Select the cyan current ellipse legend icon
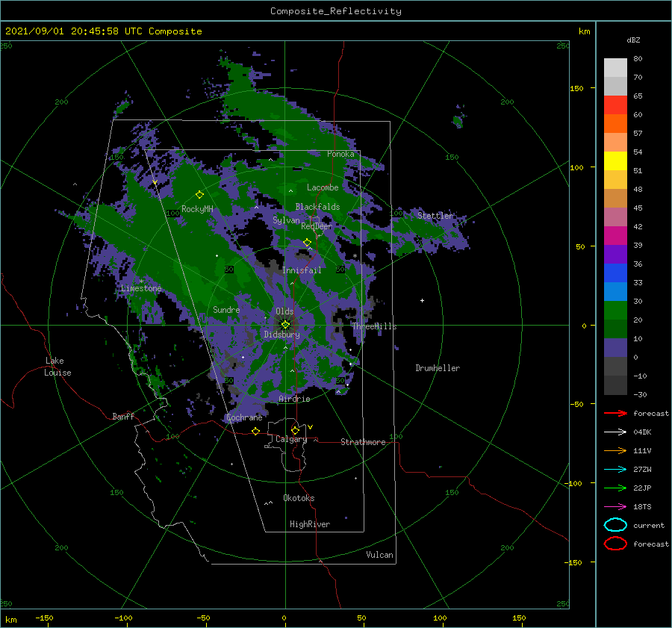This screenshot has height=628, width=672. click(615, 525)
